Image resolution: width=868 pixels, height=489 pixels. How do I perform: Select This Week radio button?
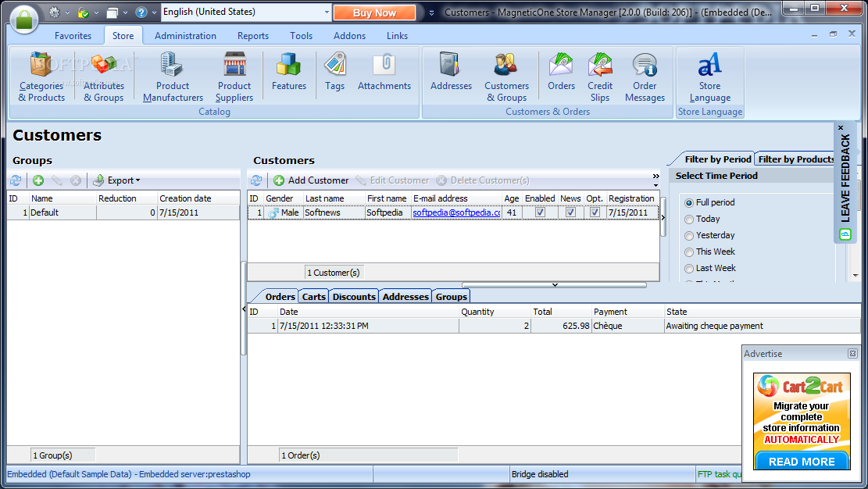pos(689,252)
